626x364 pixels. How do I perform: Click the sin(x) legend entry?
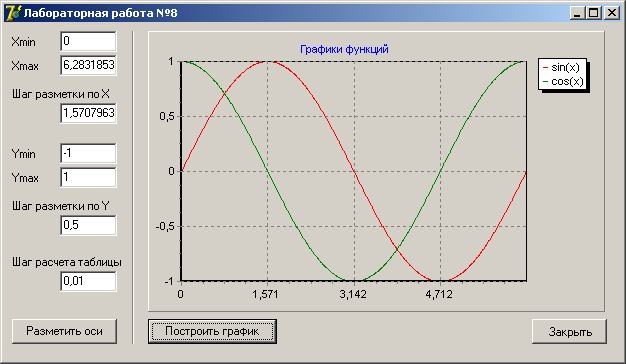coord(561,67)
